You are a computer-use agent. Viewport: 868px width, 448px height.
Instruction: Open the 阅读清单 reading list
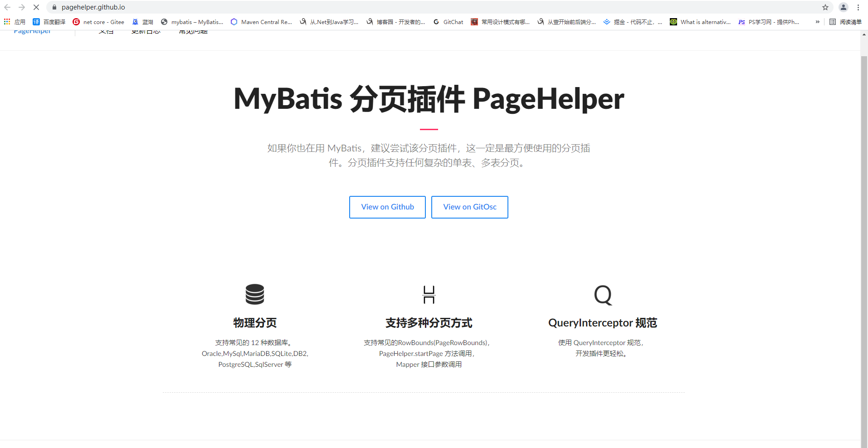845,22
